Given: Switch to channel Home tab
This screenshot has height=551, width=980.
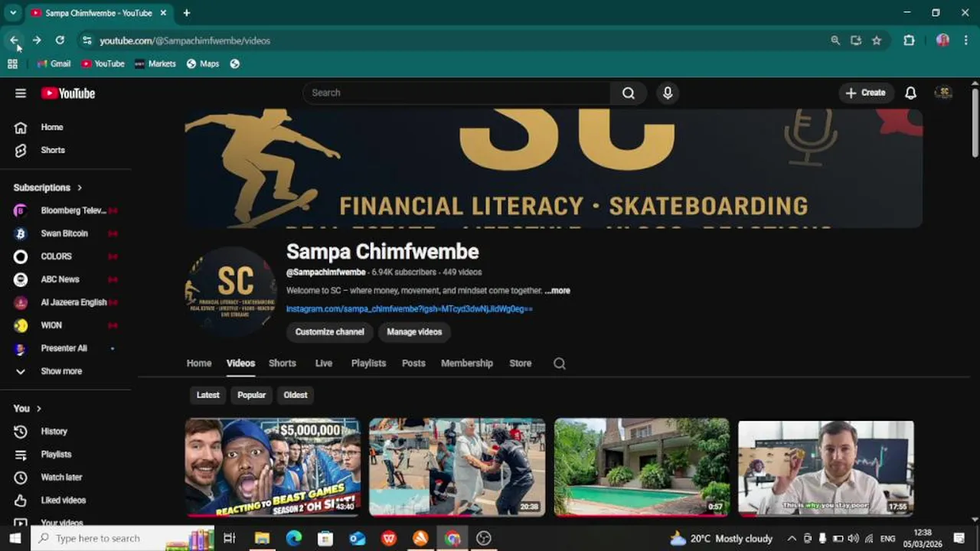Looking at the screenshot, I should [x=199, y=364].
